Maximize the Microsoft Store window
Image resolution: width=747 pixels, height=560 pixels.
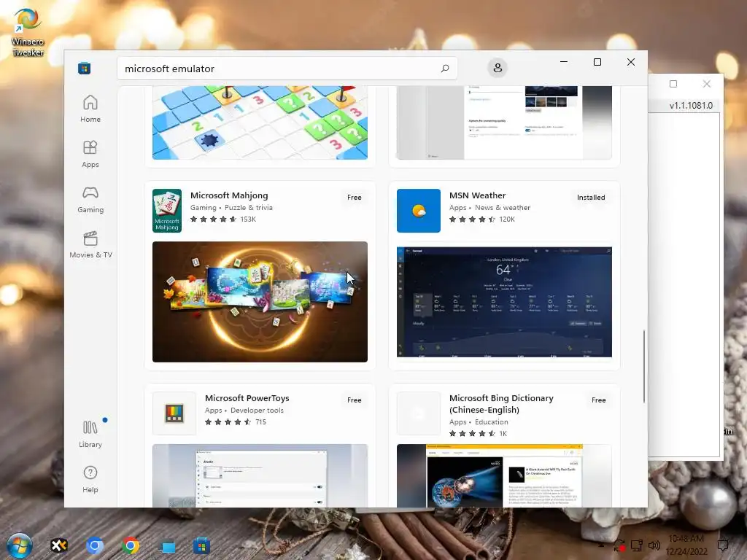[597, 62]
